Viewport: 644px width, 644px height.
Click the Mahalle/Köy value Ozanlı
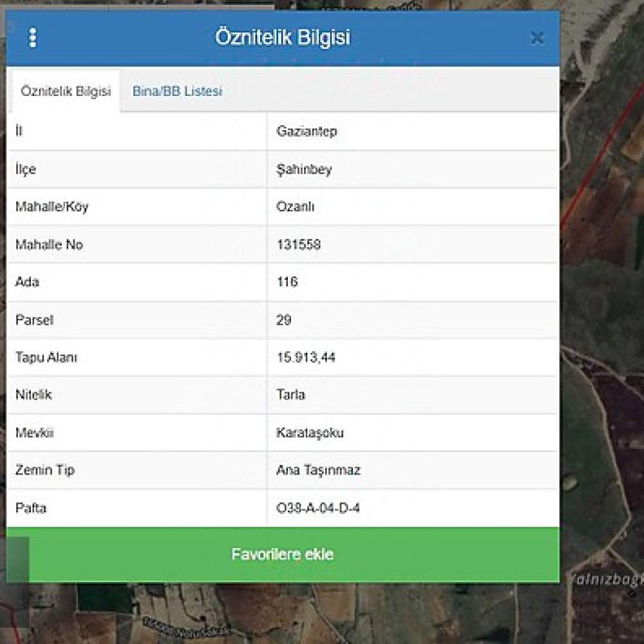(x=296, y=206)
